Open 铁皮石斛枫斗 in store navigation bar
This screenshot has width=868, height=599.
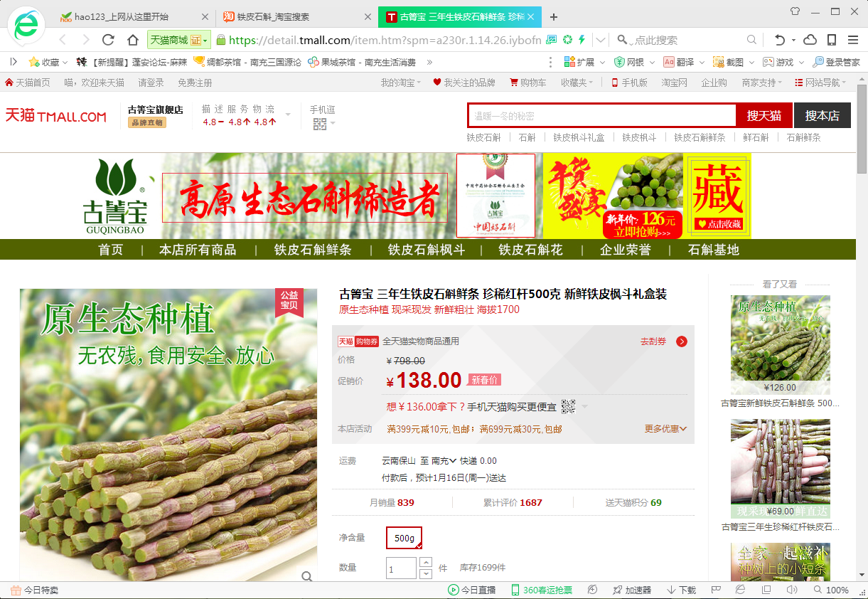[426, 250]
